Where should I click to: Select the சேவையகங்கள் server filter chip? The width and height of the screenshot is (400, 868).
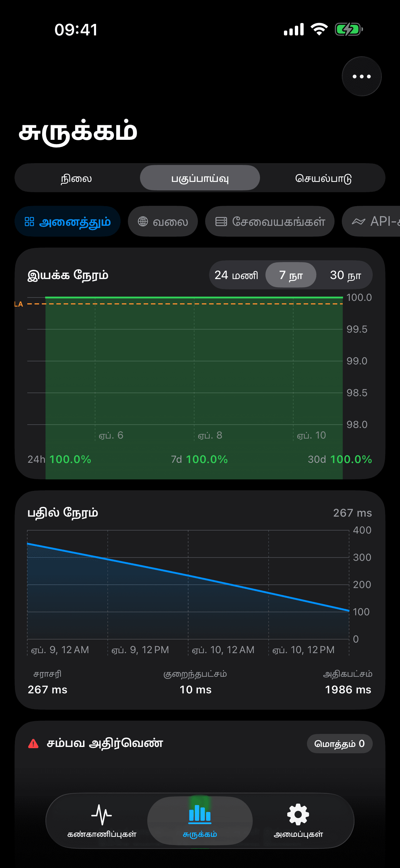tap(269, 221)
